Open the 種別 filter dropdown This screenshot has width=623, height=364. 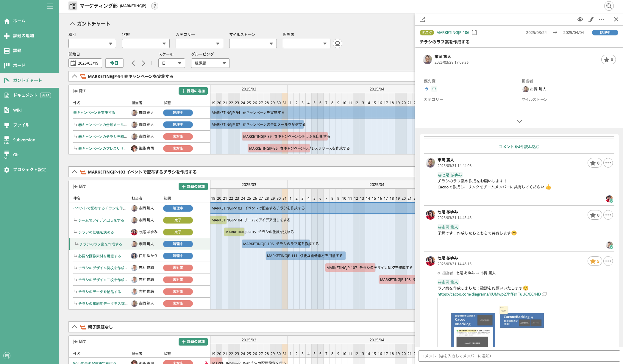click(92, 43)
